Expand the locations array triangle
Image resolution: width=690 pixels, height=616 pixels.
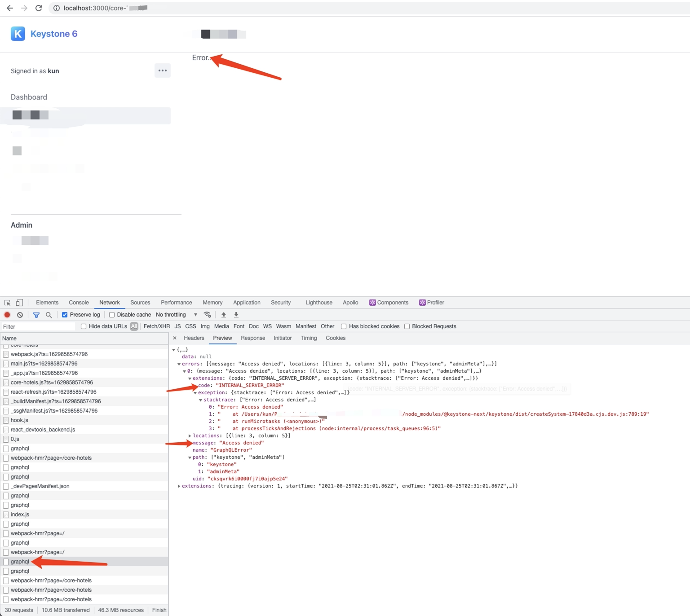point(190,436)
